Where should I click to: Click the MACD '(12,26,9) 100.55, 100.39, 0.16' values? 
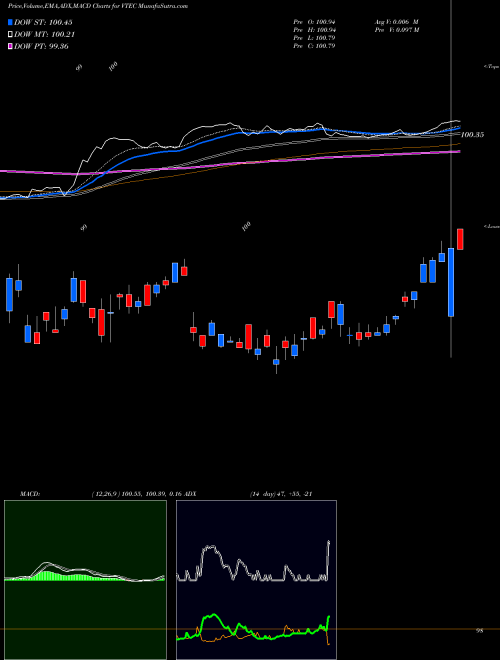tap(136, 494)
